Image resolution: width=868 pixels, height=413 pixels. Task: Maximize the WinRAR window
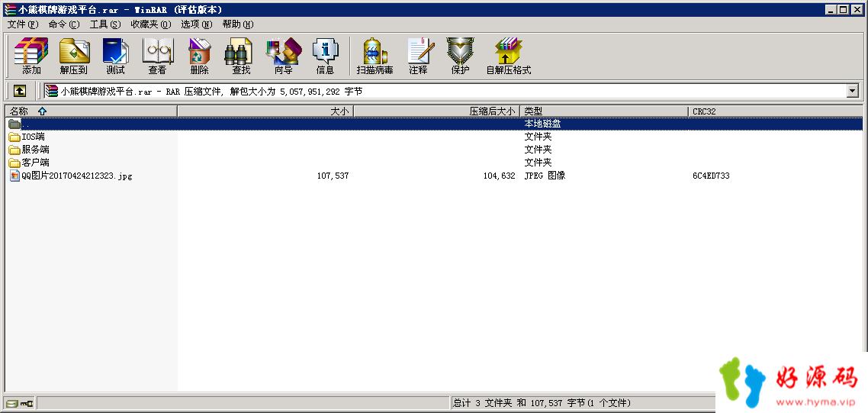pos(843,9)
